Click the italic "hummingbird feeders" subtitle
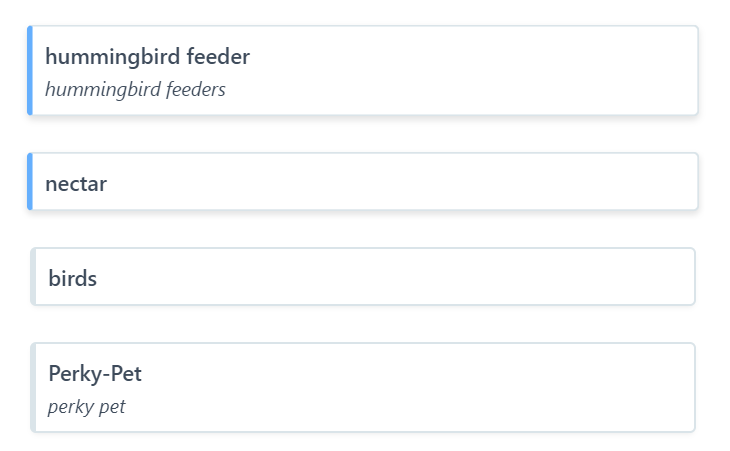The image size is (730, 451). coord(135,90)
